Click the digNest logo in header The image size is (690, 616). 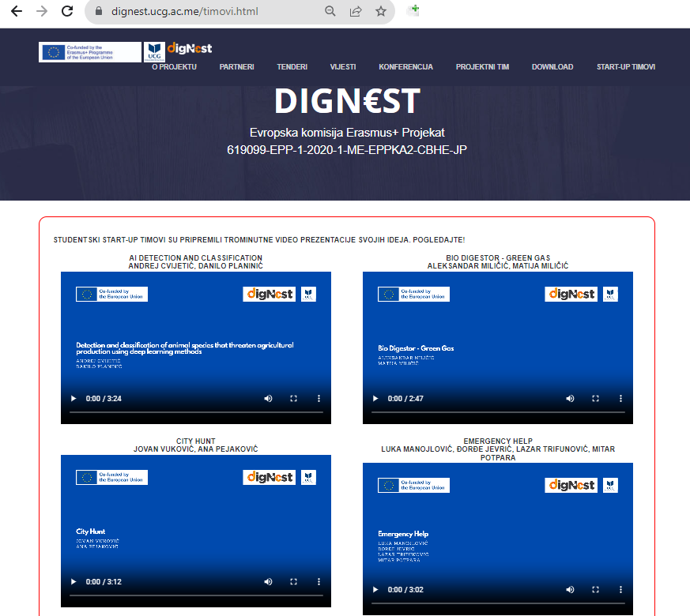coord(190,48)
